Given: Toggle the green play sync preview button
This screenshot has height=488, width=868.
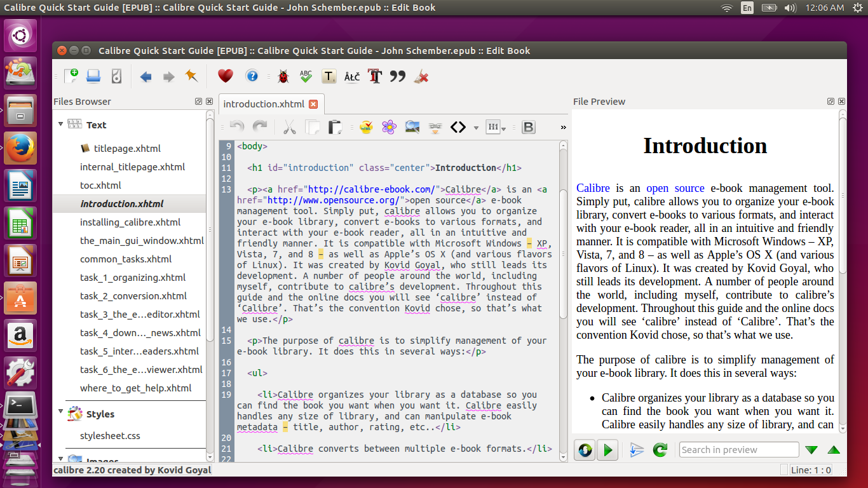Looking at the screenshot, I should (607, 450).
